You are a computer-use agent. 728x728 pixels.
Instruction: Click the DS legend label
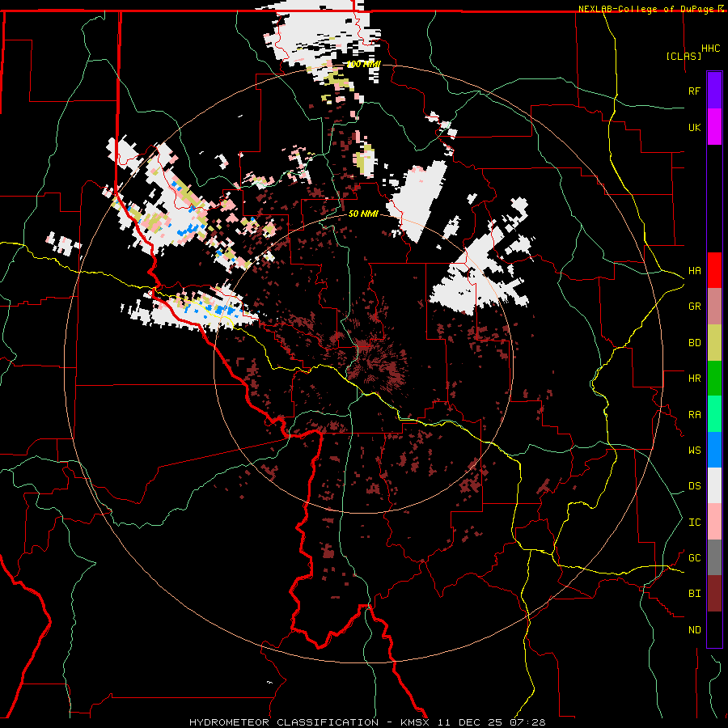pos(694,486)
